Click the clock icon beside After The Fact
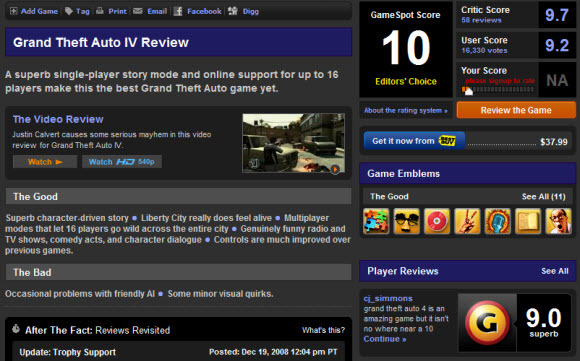This screenshot has width=580, height=361. pos(16,328)
